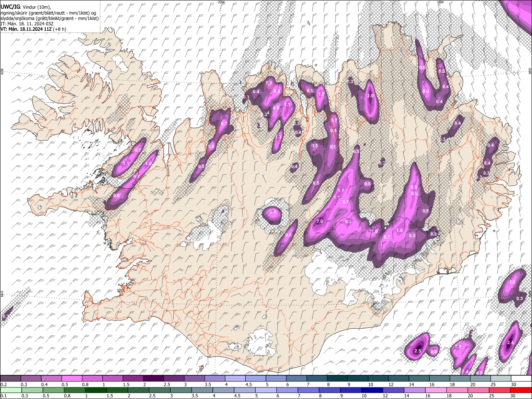Viewport: 532px width, 399px height.
Task: Select lower legend swatch starting at 0.3
Action: (32, 390)
